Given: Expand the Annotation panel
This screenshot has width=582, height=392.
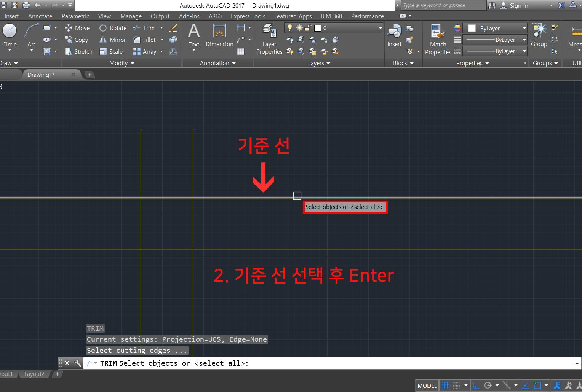Looking at the screenshot, I should 218,63.
